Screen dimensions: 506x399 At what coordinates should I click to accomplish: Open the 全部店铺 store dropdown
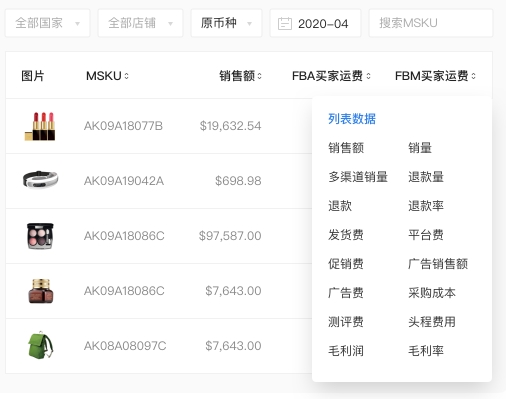[x=140, y=23]
